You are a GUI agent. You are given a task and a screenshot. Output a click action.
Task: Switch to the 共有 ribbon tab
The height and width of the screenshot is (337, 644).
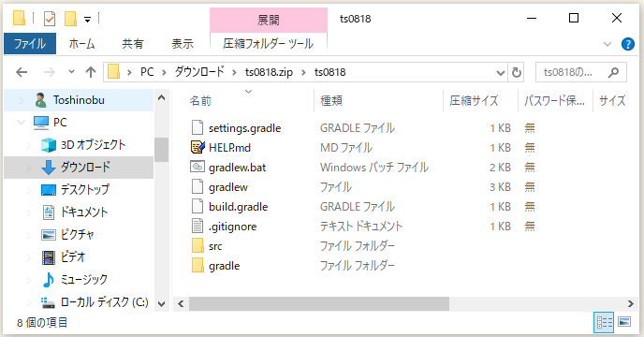pyautogui.click(x=133, y=44)
